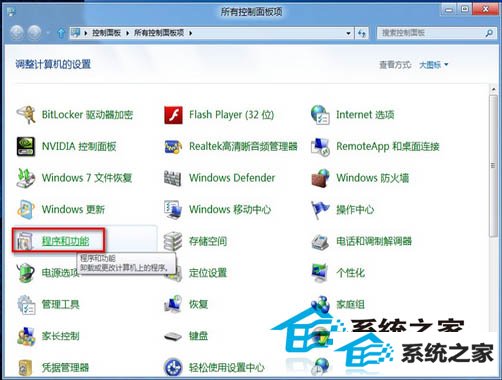Viewport: 502px width, 380px height.
Task: Expand the 控制面板 breadcrumb arrow
Action: pos(127,33)
